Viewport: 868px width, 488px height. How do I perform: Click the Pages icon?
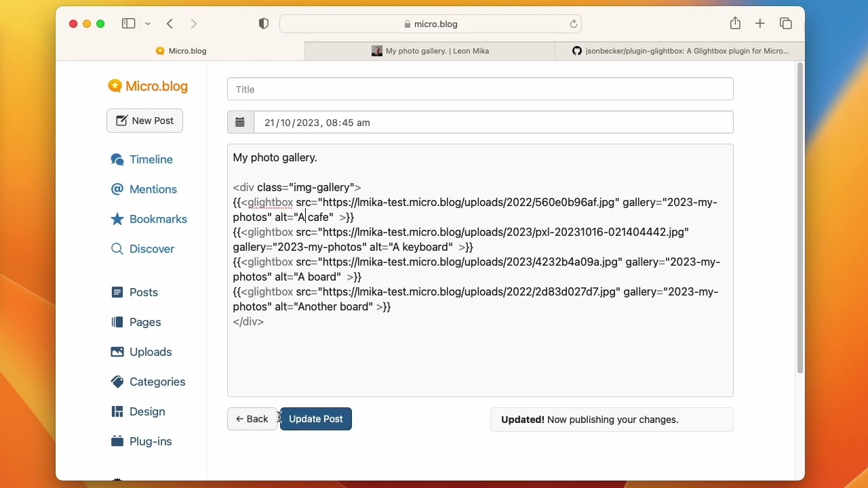117,322
